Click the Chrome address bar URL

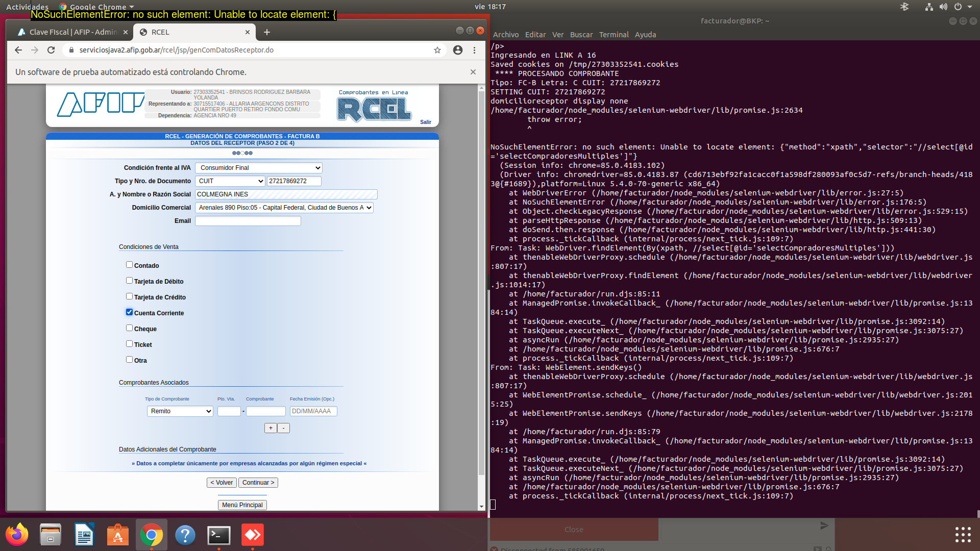[x=177, y=50]
